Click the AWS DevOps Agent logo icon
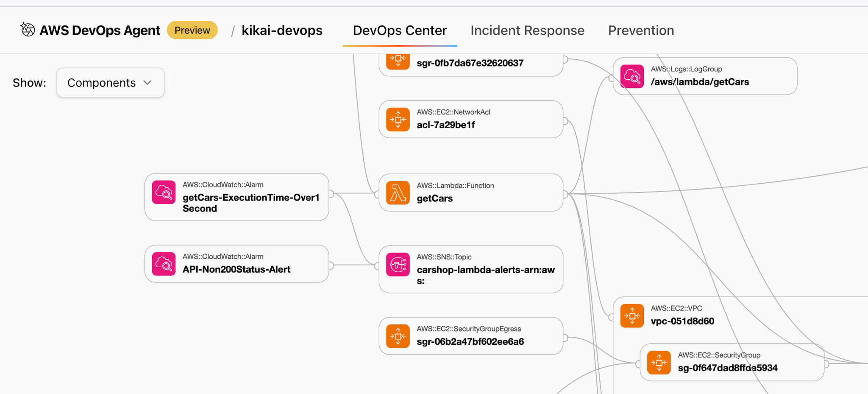The width and height of the screenshot is (868, 394). 28,30
